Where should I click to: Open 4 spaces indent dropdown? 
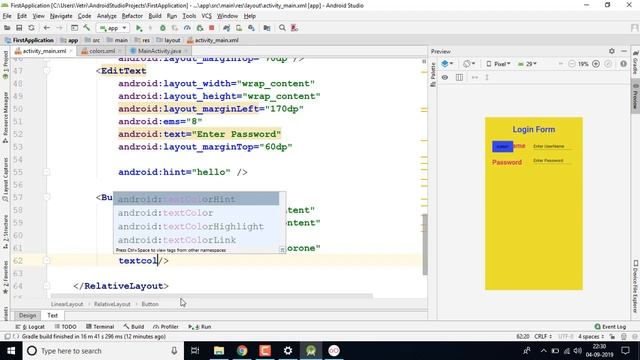[591, 337]
